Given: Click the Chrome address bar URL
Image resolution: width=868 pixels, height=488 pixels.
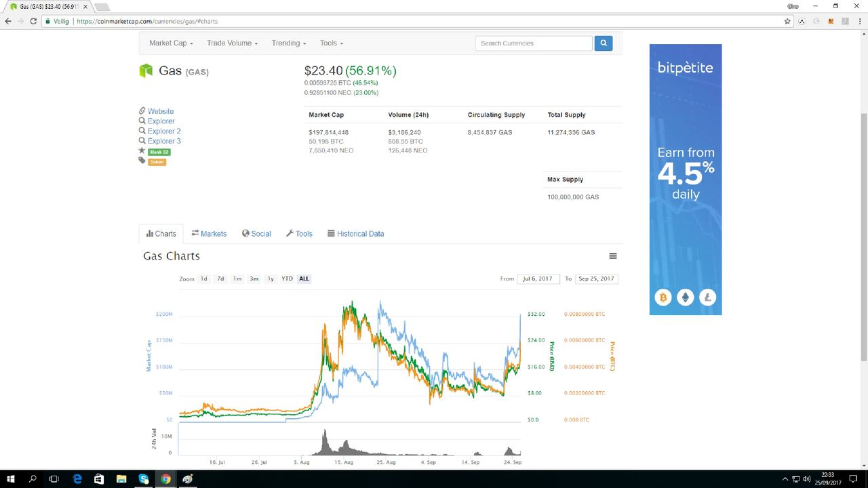Looking at the screenshot, I should pyautogui.click(x=147, y=21).
